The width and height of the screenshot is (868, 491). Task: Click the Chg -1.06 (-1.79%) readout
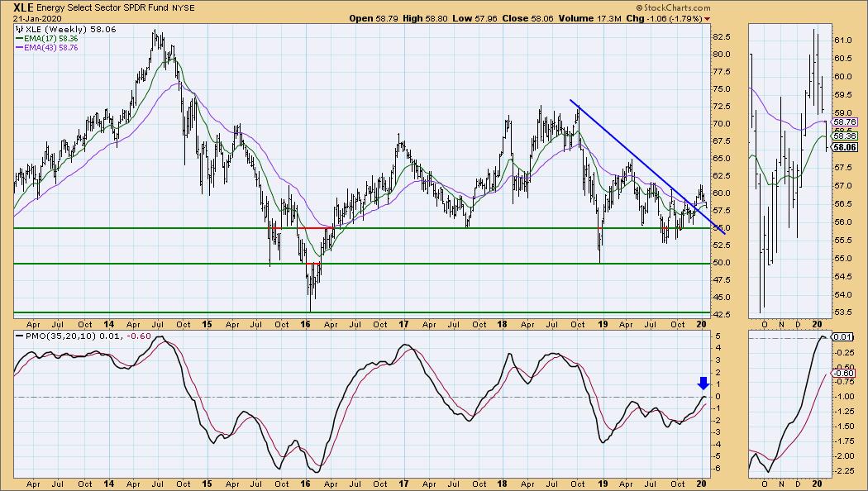[665, 18]
